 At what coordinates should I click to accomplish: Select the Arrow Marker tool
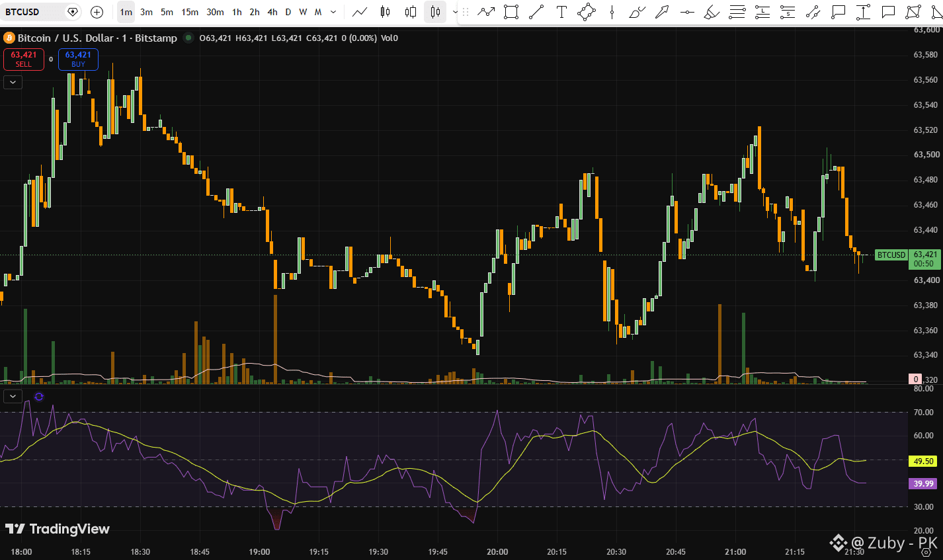[662, 12]
